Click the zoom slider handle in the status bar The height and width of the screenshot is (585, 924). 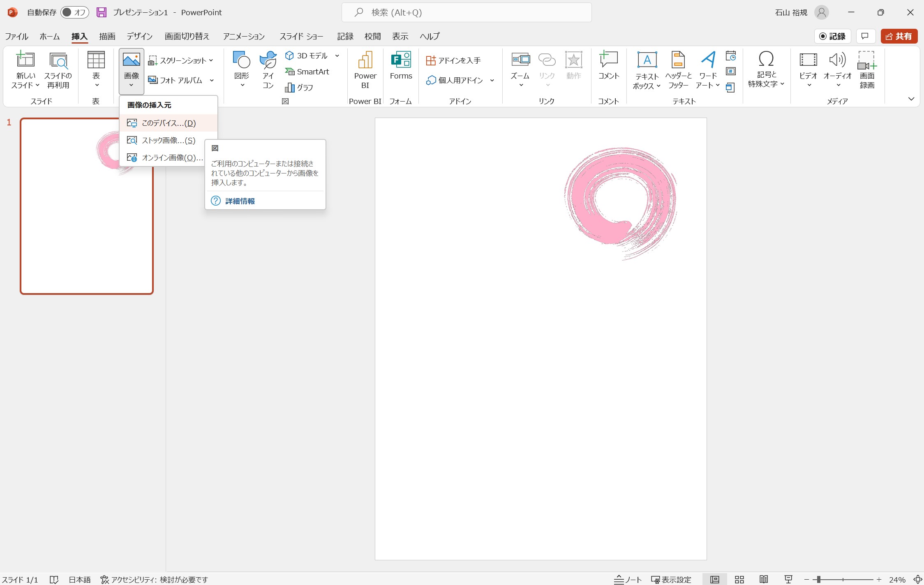818,579
